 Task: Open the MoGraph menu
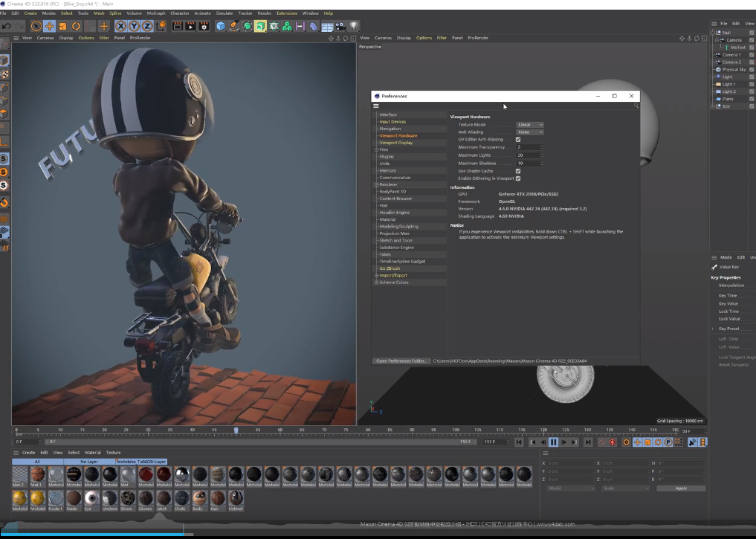(155, 13)
